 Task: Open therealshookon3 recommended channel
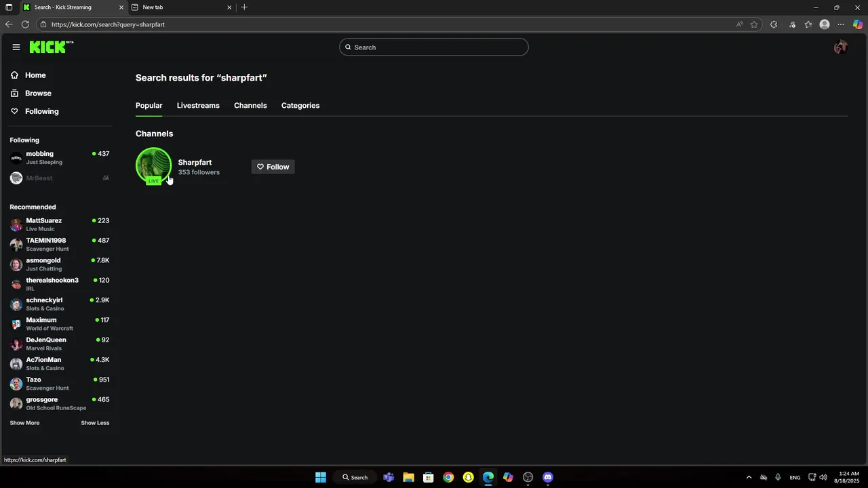coord(60,284)
